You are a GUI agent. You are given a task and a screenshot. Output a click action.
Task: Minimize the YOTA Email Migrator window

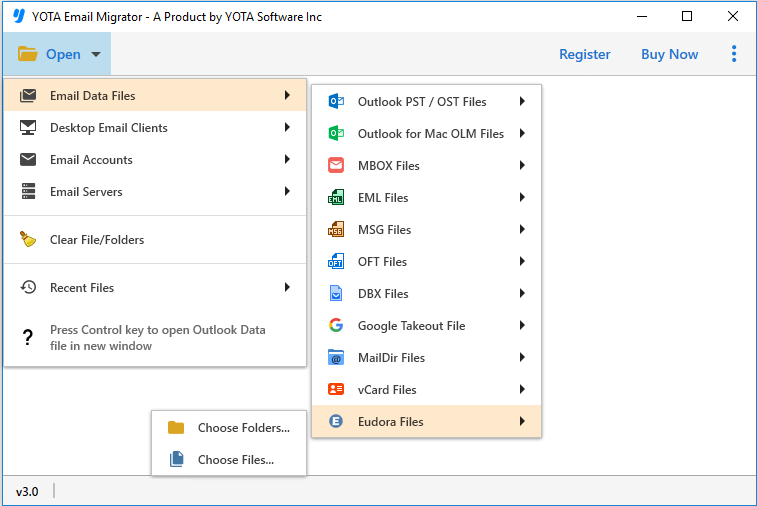coord(642,16)
